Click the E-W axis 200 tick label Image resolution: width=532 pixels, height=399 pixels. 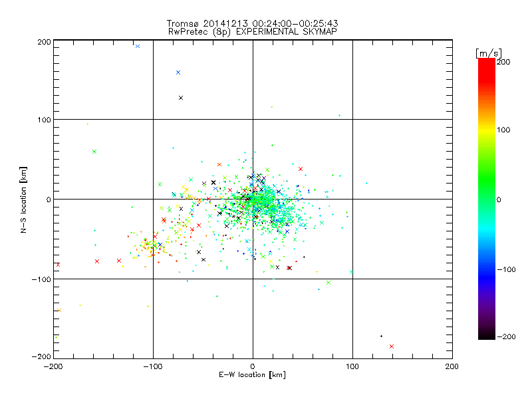click(452, 366)
